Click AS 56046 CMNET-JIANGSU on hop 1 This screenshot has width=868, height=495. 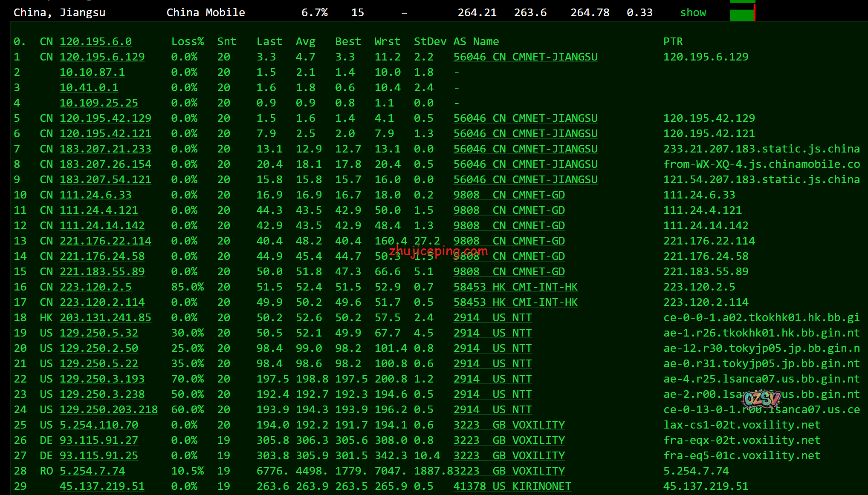pos(525,57)
